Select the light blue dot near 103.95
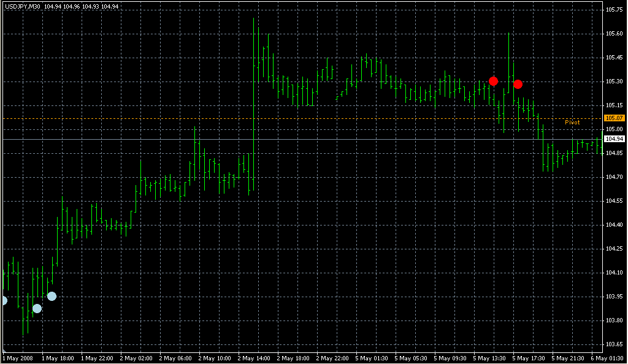 tap(52, 297)
